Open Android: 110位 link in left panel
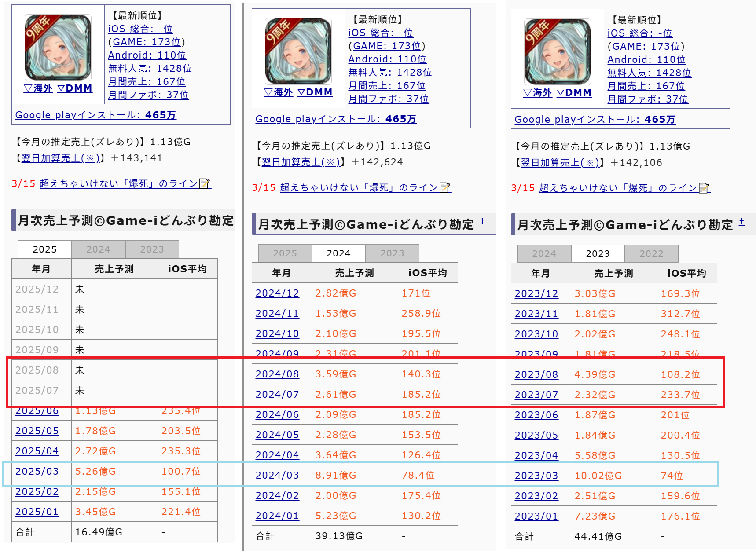Viewport: 756px width, 553px height. tap(147, 55)
